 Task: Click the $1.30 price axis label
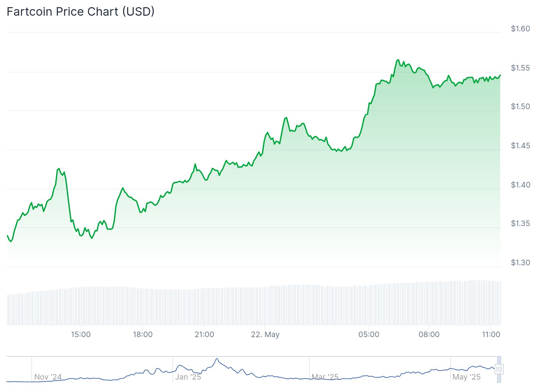520,263
